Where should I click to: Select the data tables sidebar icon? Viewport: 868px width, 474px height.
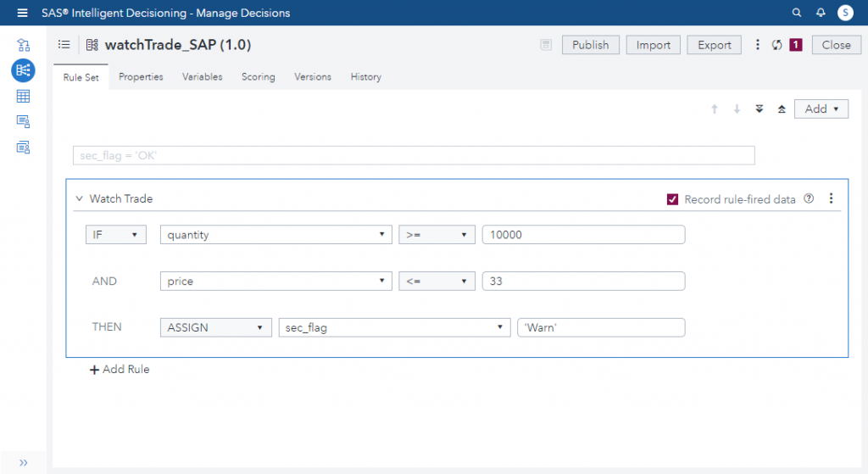pyautogui.click(x=24, y=96)
